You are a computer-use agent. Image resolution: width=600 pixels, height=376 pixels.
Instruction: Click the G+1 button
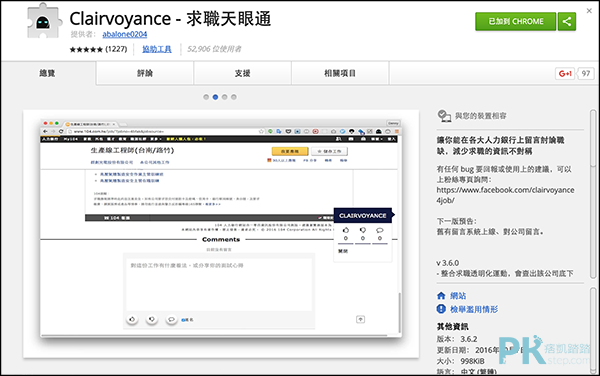click(x=565, y=73)
